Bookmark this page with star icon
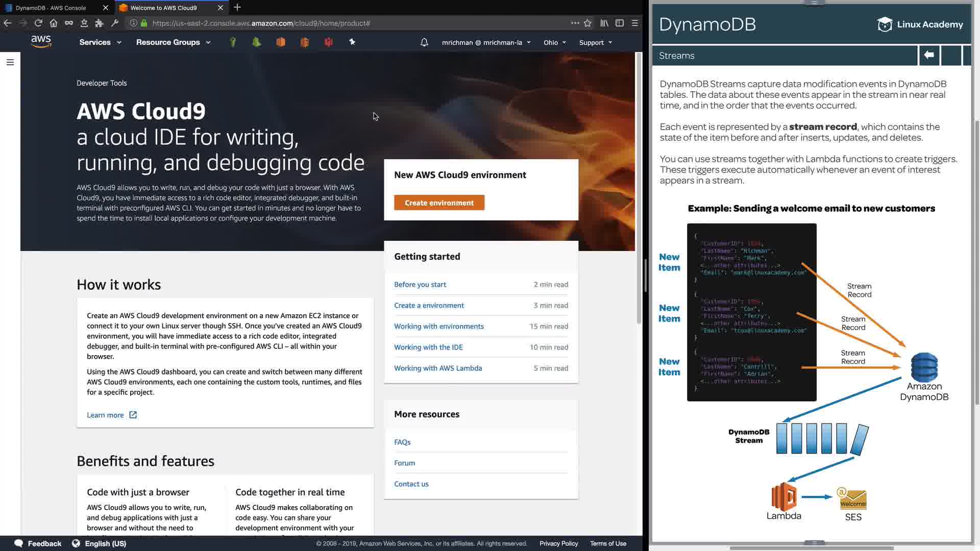This screenshot has width=980, height=551. pyautogui.click(x=587, y=23)
